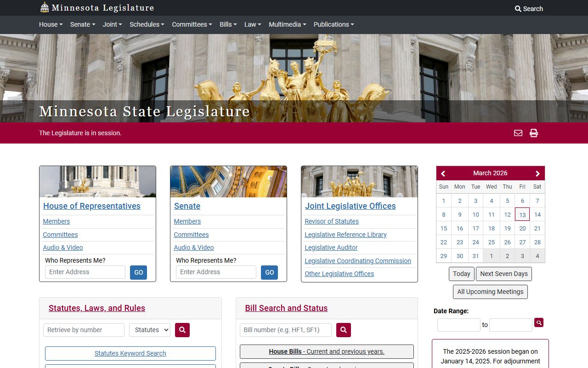Click GO button in Senate card
588x368 pixels.
click(270, 272)
